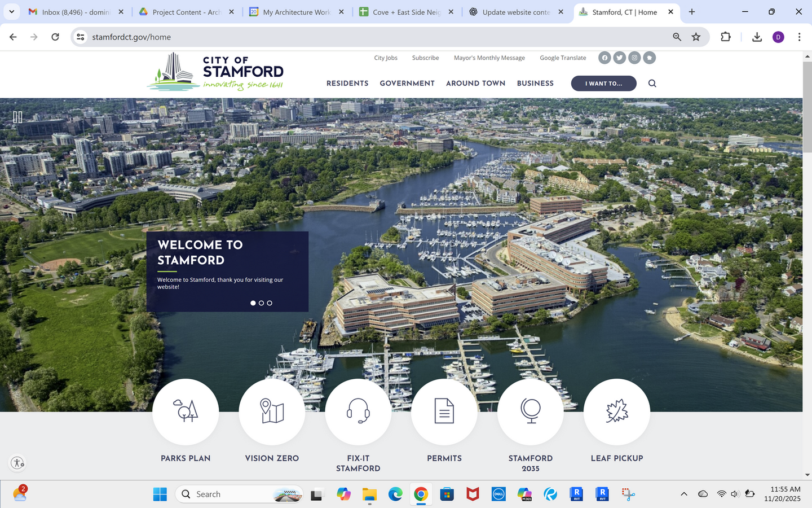Select the first carousel slide dot
This screenshot has width=812, height=508.
pos(253,303)
